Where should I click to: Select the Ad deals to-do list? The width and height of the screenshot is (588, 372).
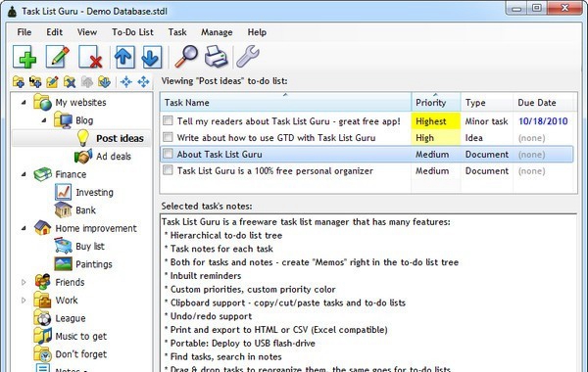[114, 157]
